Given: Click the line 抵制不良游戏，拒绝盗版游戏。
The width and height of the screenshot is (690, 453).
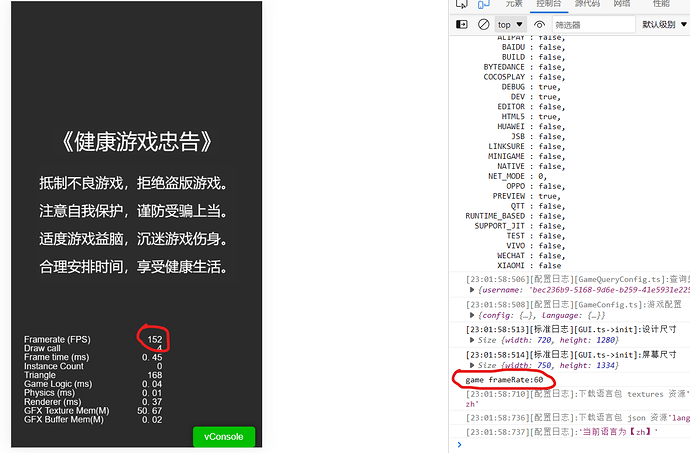Looking at the screenshot, I should [x=133, y=183].
